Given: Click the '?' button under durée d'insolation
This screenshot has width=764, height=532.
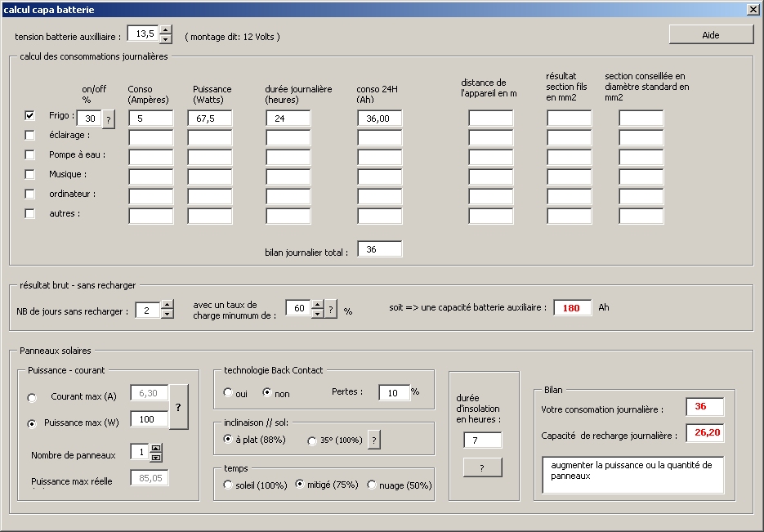Looking at the screenshot, I should 482,467.
